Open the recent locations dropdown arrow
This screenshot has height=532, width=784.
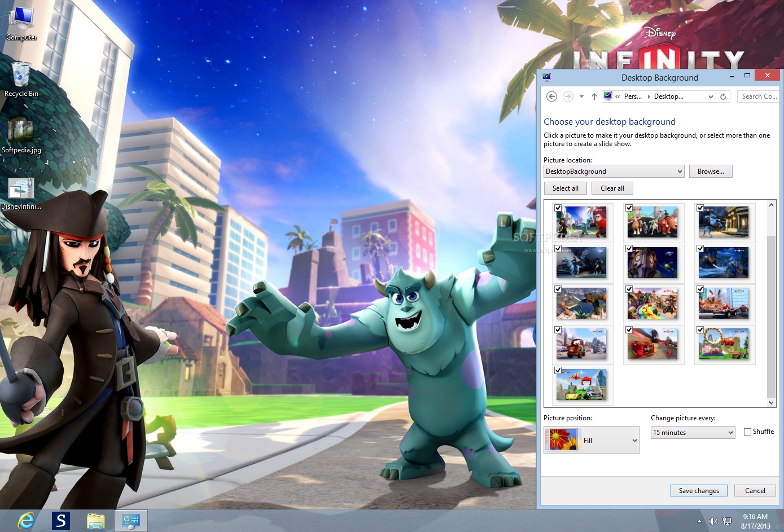click(x=581, y=96)
